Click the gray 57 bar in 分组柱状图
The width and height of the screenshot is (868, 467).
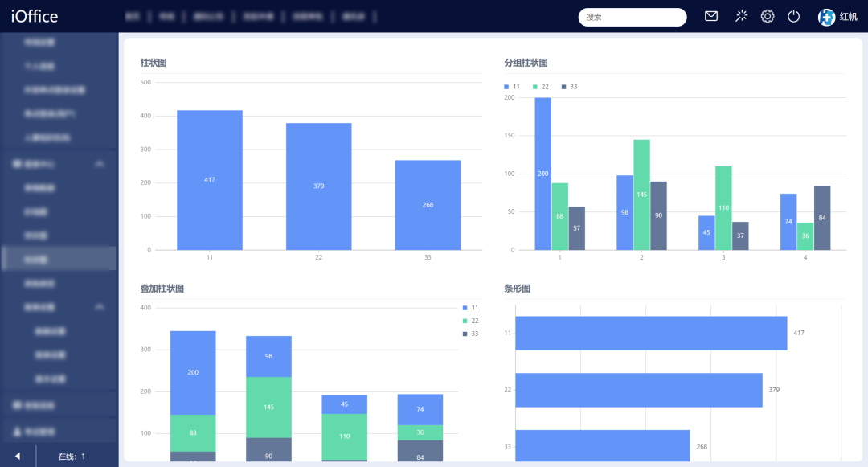pyautogui.click(x=577, y=228)
